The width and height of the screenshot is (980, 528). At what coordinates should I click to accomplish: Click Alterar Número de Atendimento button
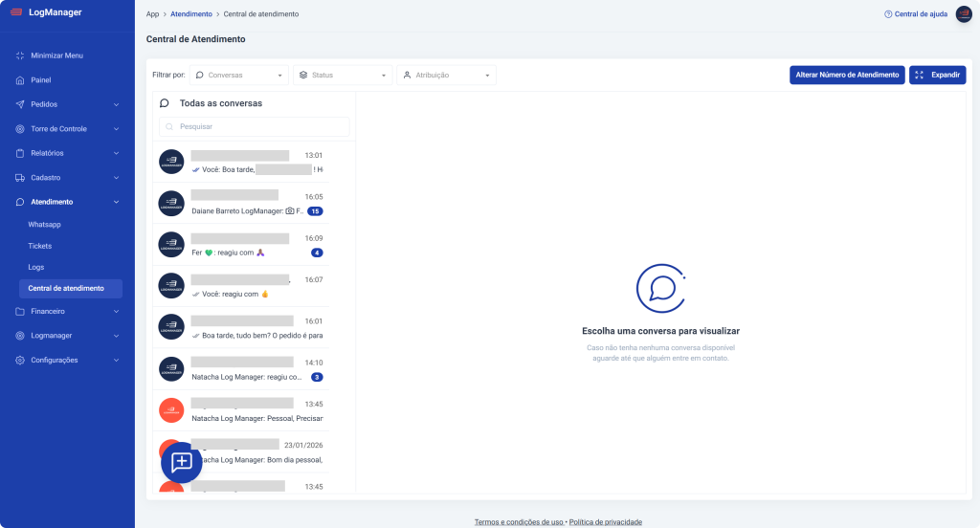point(846,75)
